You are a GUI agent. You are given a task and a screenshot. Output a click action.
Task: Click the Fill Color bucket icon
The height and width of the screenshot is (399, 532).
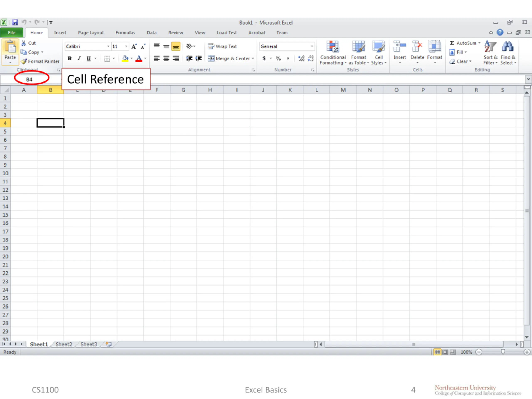pos(125,58)
